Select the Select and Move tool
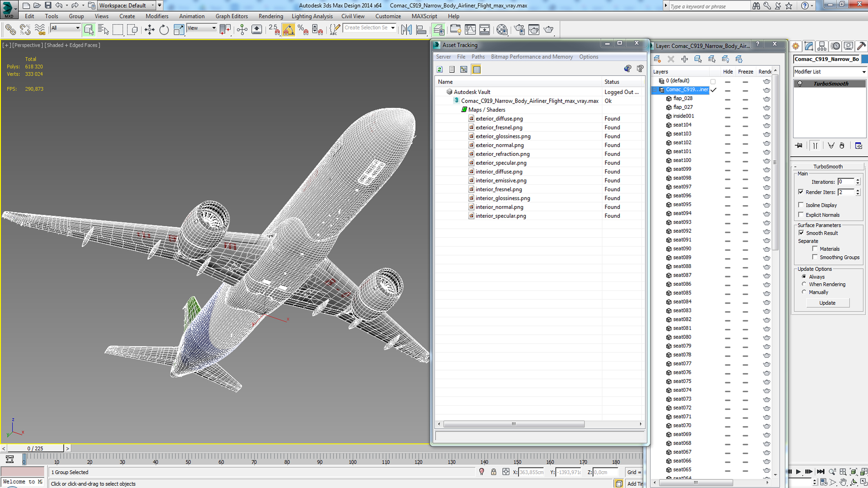 pos(149,30)
